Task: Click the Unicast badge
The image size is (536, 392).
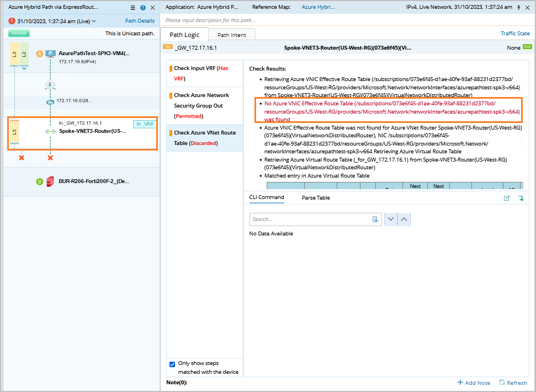Action: point(19,33)
